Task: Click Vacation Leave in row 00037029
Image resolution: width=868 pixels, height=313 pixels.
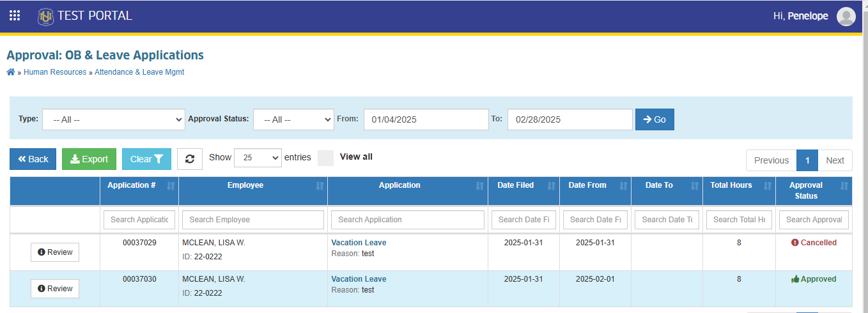Action: pos(359,243)
